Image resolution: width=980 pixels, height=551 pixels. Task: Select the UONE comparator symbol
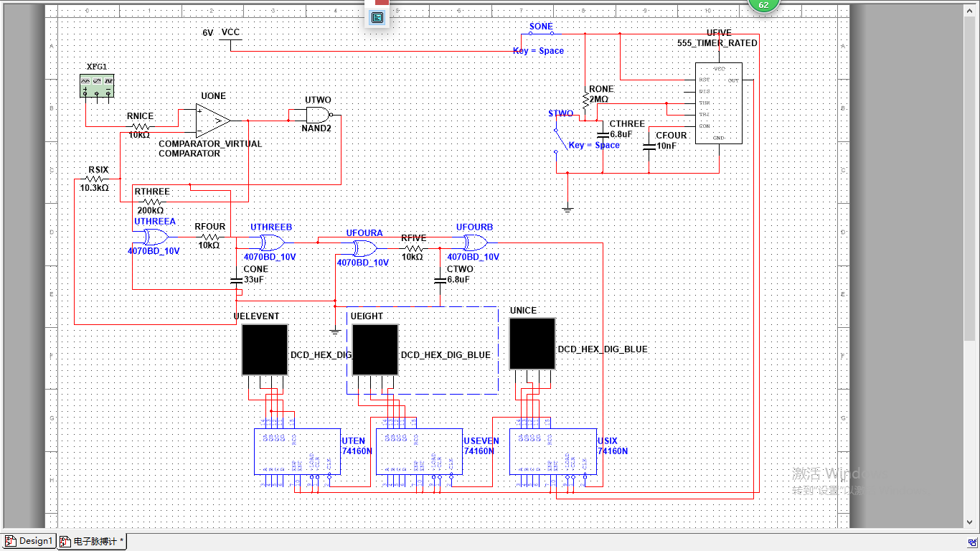tap(213, 120)
